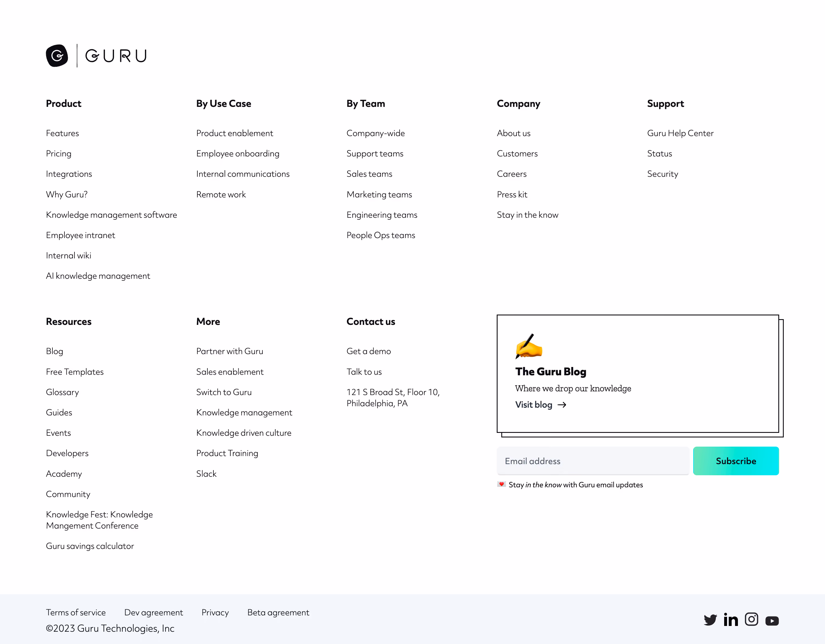Open Support teams page
Viewport: 825px width, 644px height.
pyautogui.click(x=375, y=154)
